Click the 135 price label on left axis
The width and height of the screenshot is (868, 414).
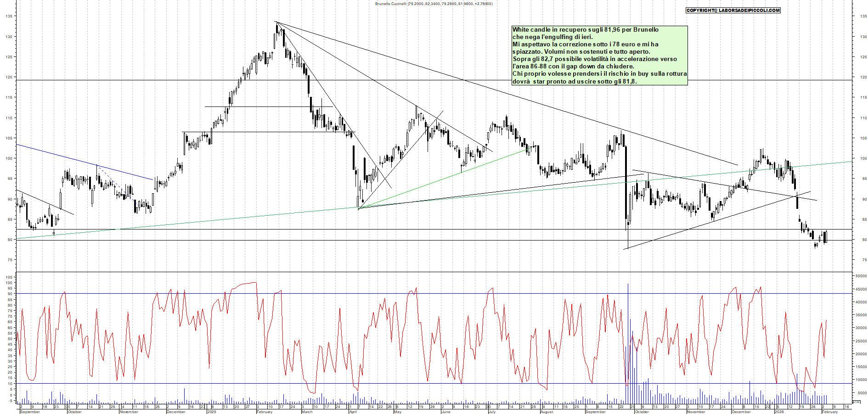9,16
